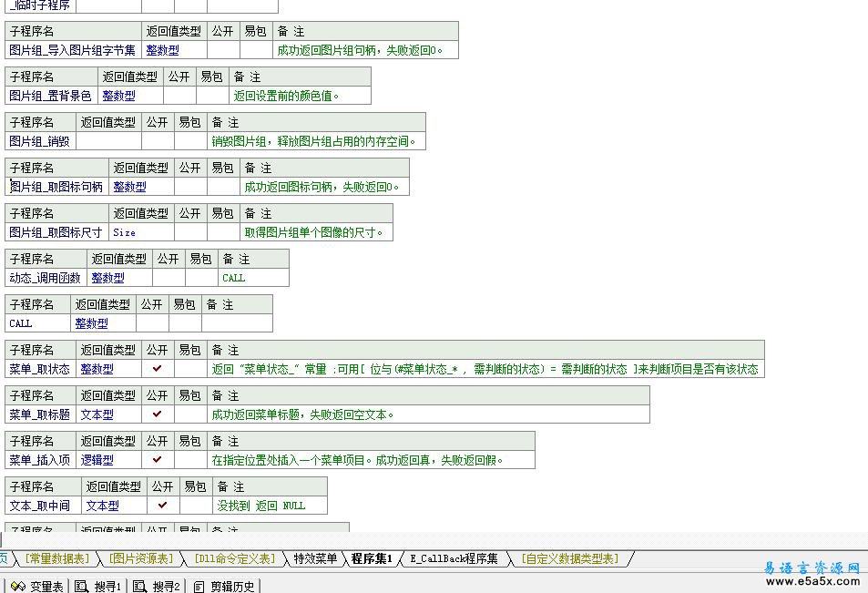Click the empty return type cell of 图片组_销毁
Image resolution: width=868 pixels, height=593 pixels.
pos(108,141)
